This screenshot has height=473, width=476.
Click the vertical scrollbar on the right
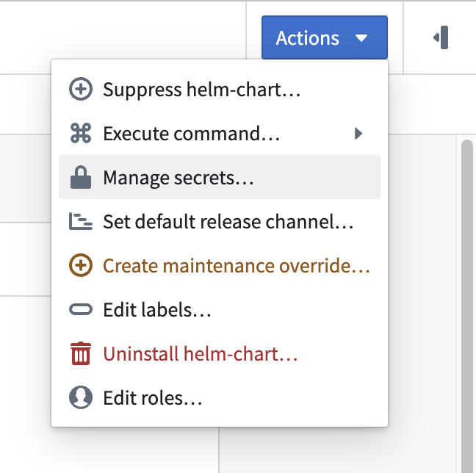pos(467,306)
